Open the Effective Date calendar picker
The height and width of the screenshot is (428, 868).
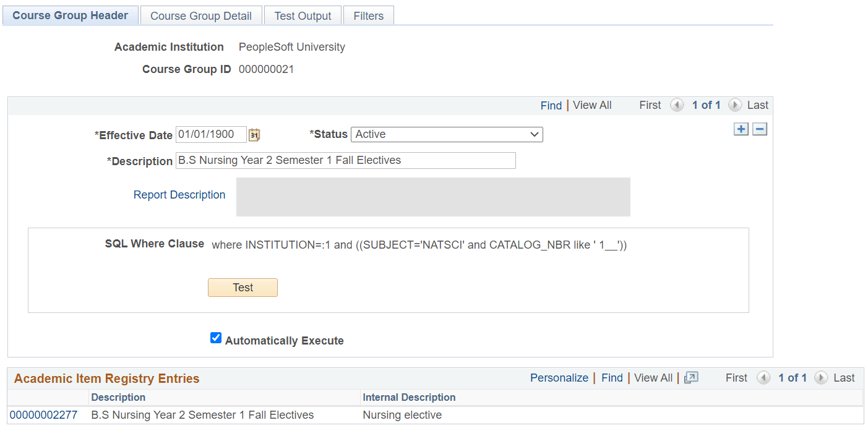(254, 135)
